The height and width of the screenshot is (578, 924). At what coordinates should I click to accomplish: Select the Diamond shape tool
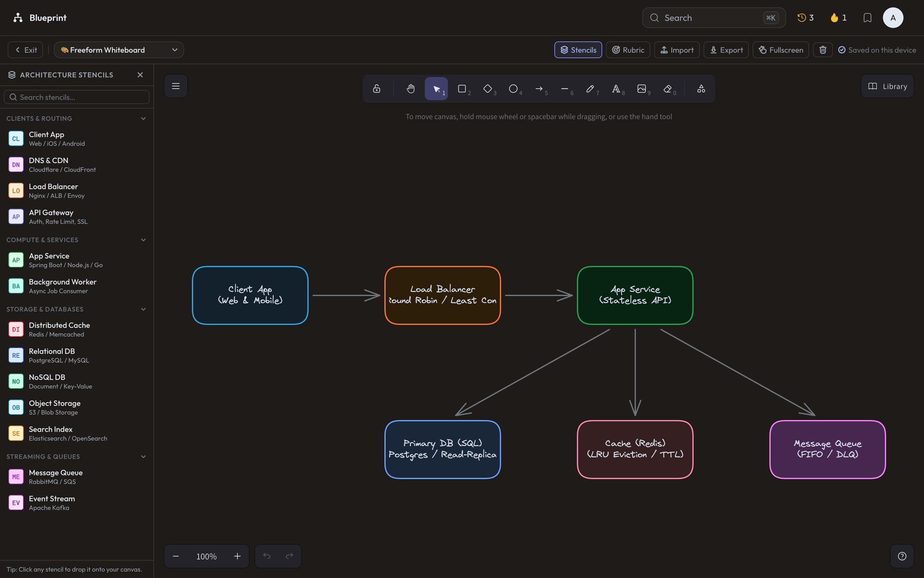point(488,89)
